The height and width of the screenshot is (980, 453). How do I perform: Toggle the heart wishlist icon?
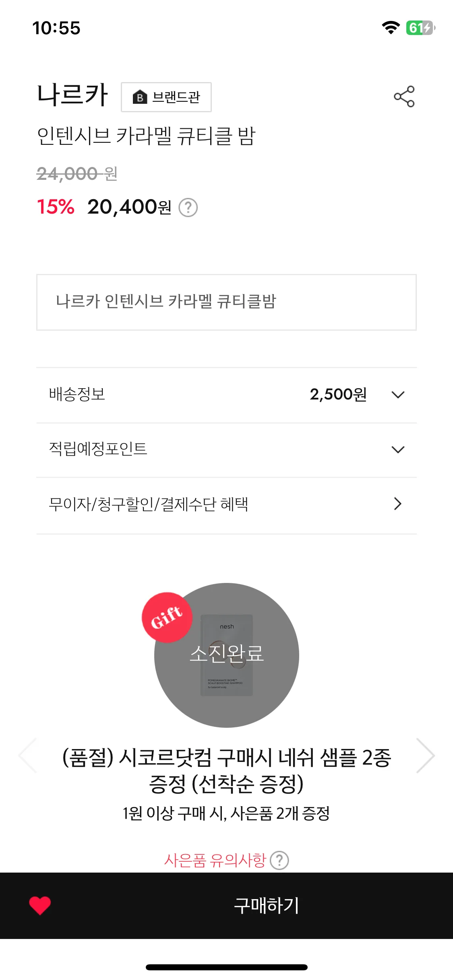coord(40,906)
